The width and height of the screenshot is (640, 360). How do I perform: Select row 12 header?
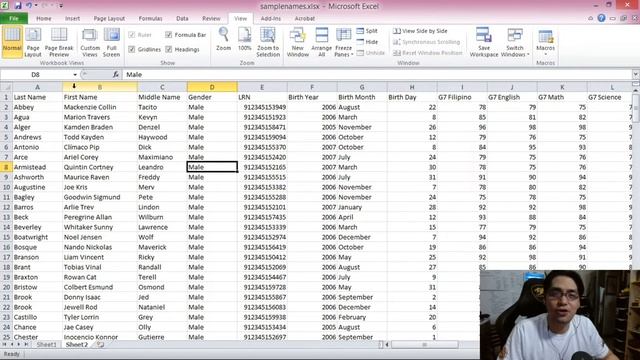point(6,207)
